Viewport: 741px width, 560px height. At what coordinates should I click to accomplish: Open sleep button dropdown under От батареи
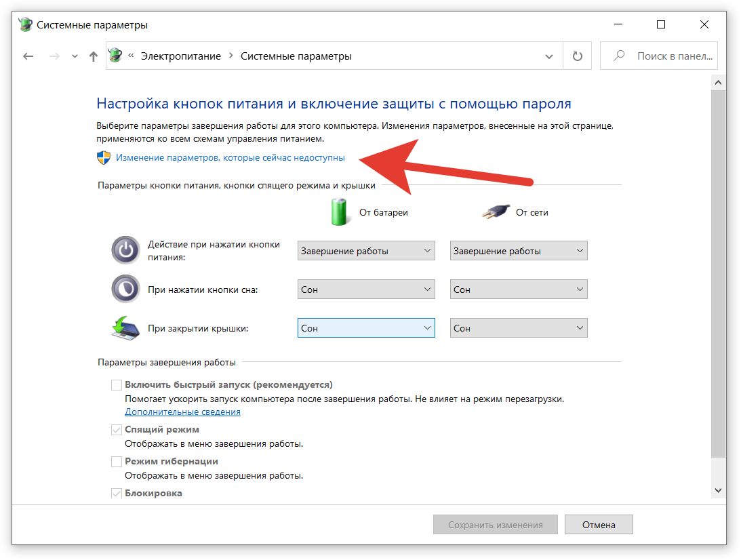point(366,289)
